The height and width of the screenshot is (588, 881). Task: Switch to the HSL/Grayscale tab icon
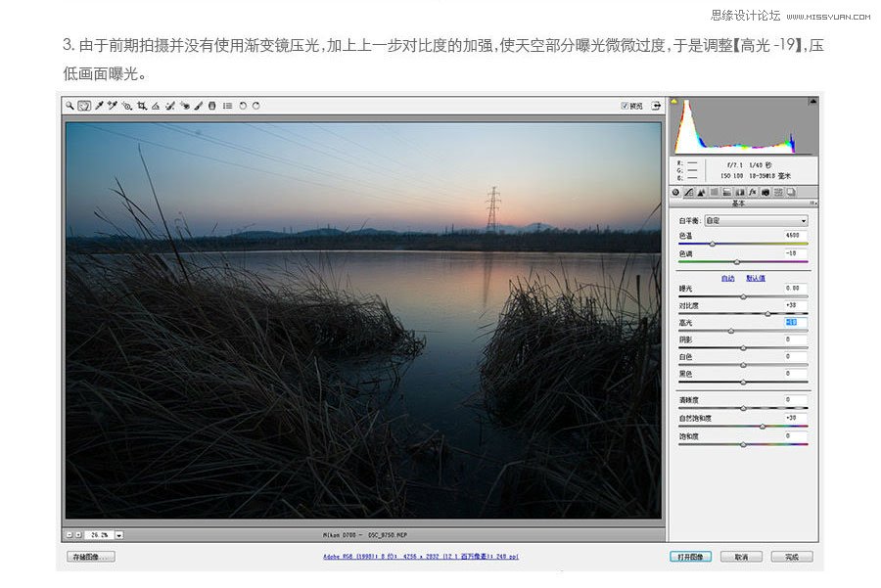tap(715, 192)
